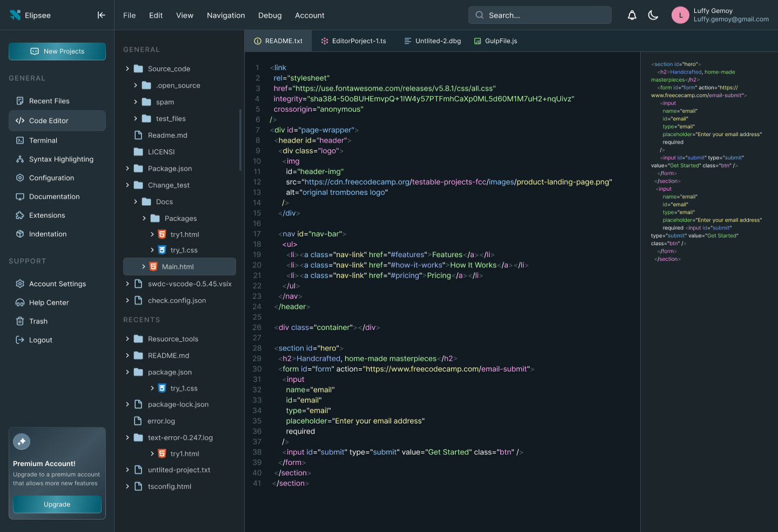Open Configuration settings icon

pyautogui.click(x=20, y=178)
